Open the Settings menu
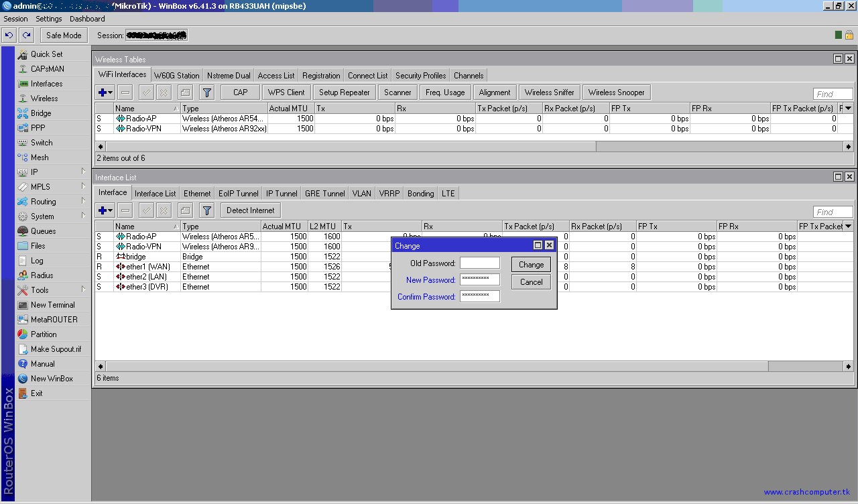 click(49, 19)
